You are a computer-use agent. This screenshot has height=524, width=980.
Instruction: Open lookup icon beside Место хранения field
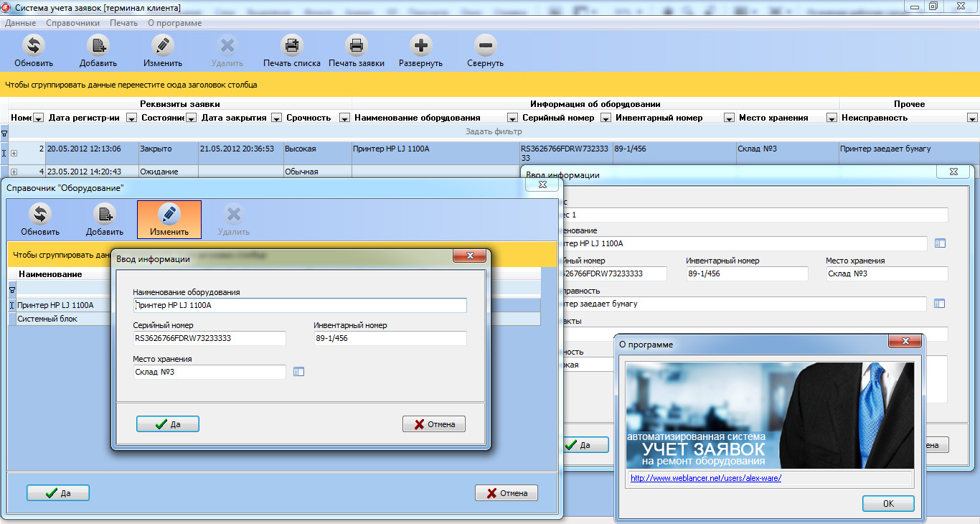tap(299, 372)
